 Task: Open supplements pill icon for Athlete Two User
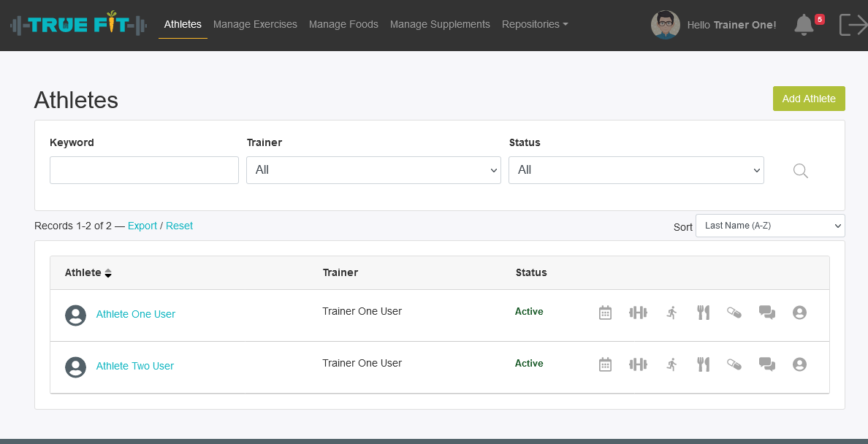pos(734,364)
